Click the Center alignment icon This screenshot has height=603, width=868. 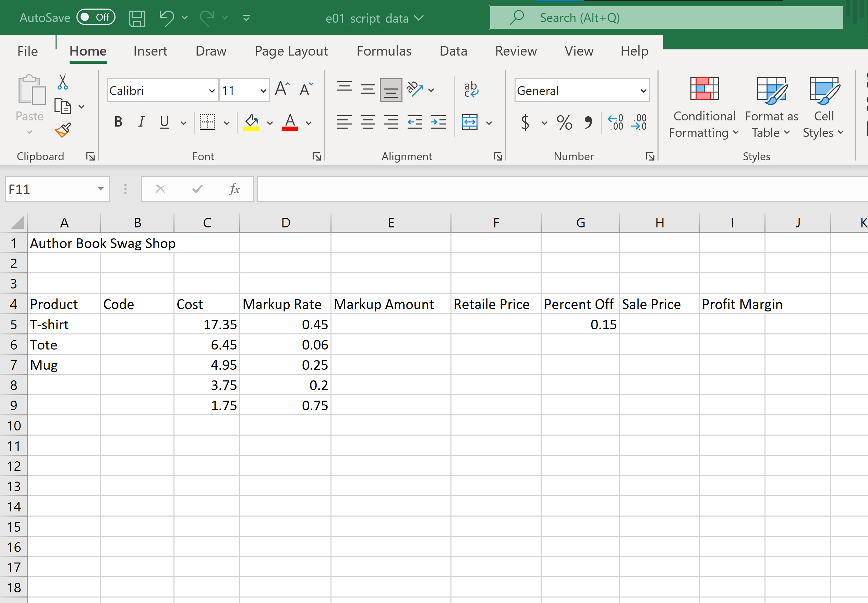(x=367, y=122)
